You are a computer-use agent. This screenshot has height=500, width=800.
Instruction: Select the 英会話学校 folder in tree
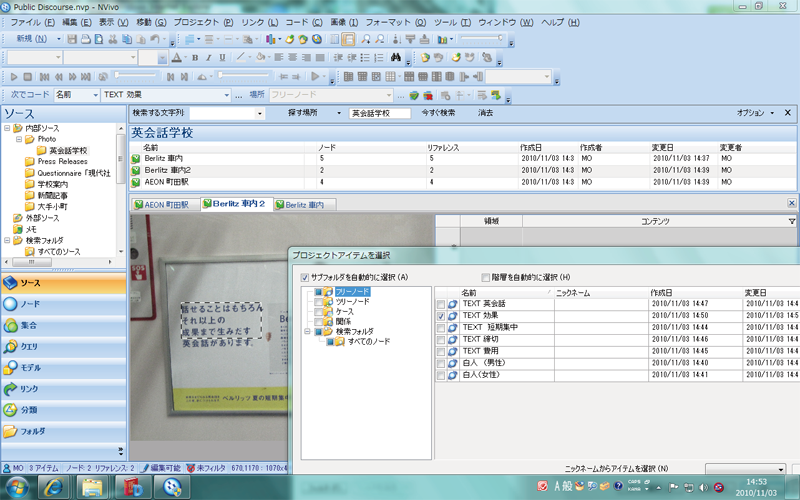(68, 151)
